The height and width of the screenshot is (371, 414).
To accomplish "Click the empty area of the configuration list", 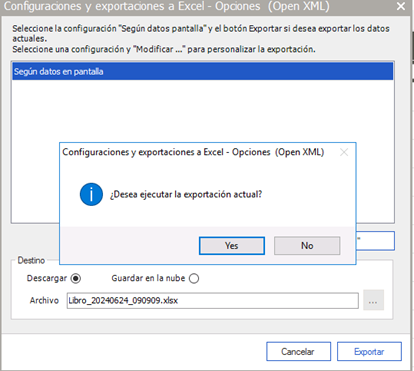I will tap(203, 110).
